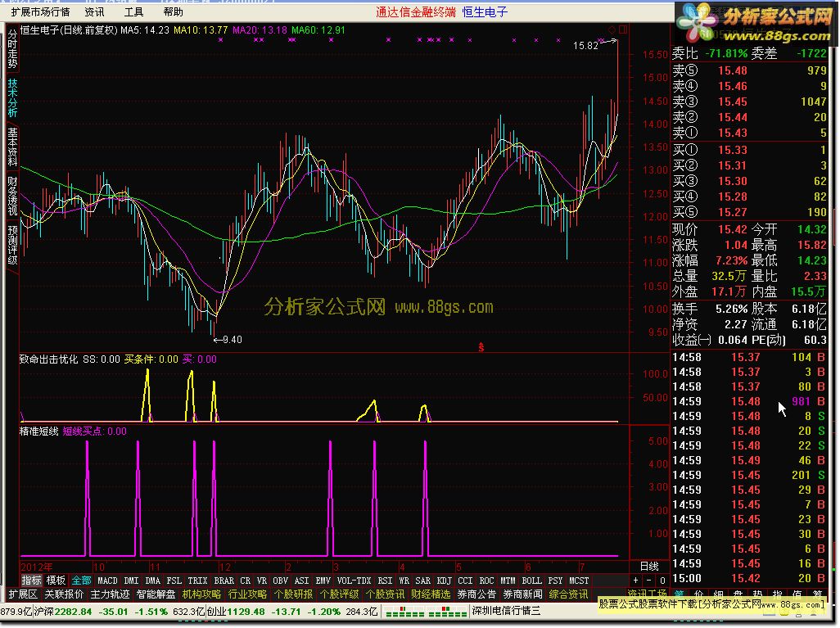Open the 帮助 menu
The image size is (840, 628).
point(173,11)
